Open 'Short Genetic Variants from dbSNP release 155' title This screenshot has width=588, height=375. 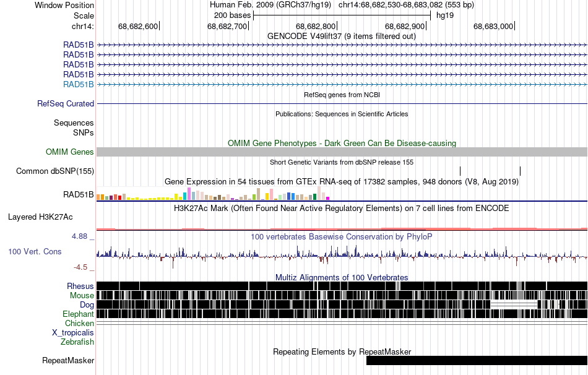[342, 162]
